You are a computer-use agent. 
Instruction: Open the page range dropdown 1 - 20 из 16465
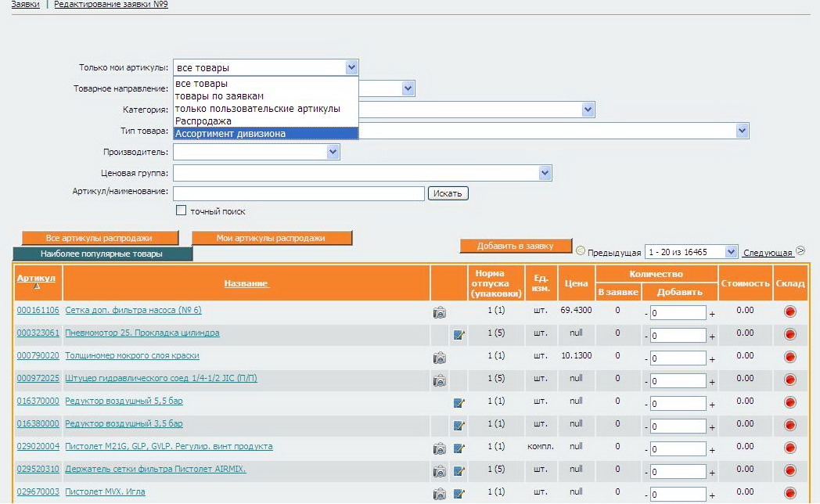click(731, 252)
